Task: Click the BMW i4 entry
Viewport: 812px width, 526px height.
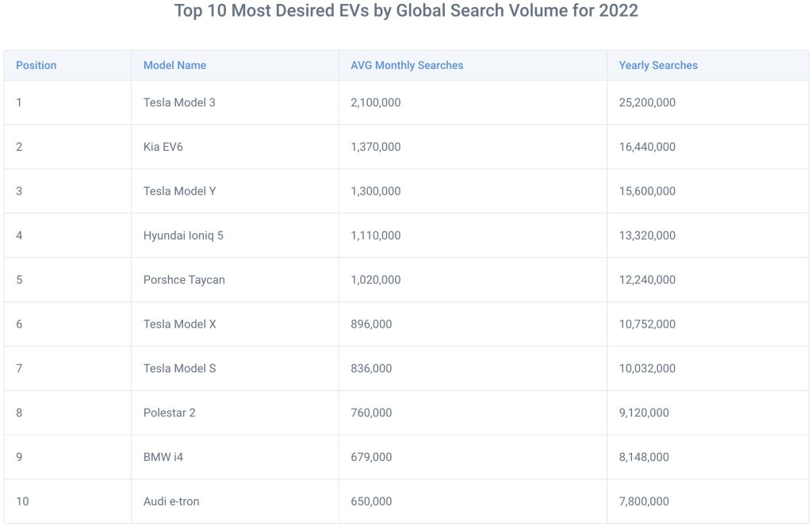Action: point(163,457)
